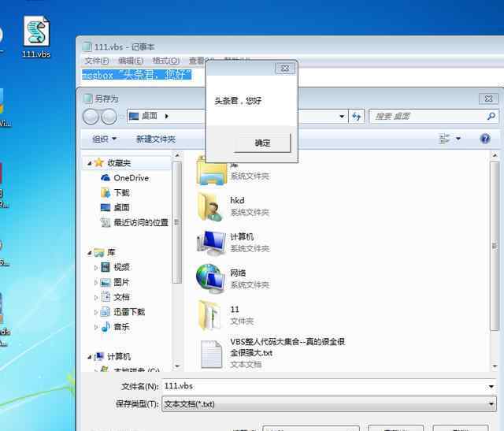
Task: Open the 111.vbs desktop script icon
Action: [36, 35]
